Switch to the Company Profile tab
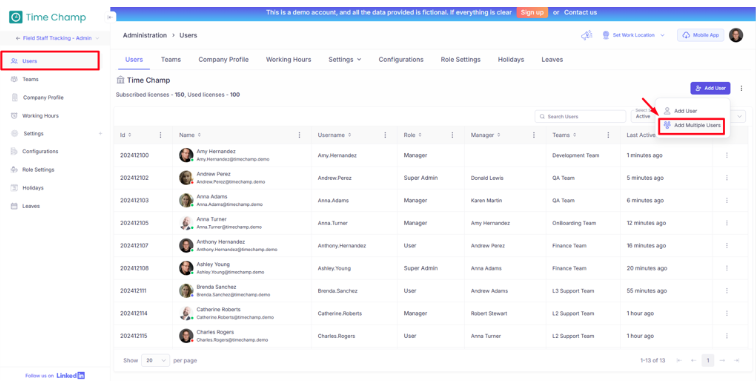The width and height of the screenshot is (756, 384). tap(224, 59)
